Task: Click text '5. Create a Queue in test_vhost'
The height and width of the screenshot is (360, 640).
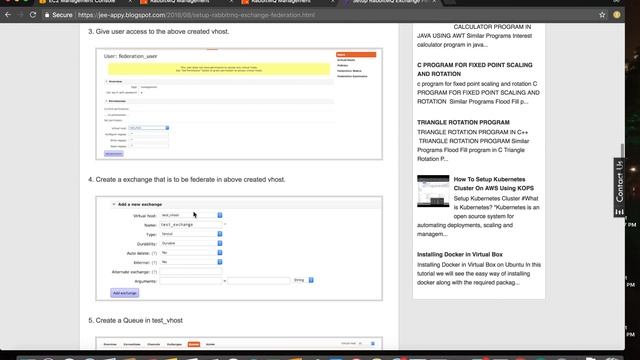Action: (136, 320)
